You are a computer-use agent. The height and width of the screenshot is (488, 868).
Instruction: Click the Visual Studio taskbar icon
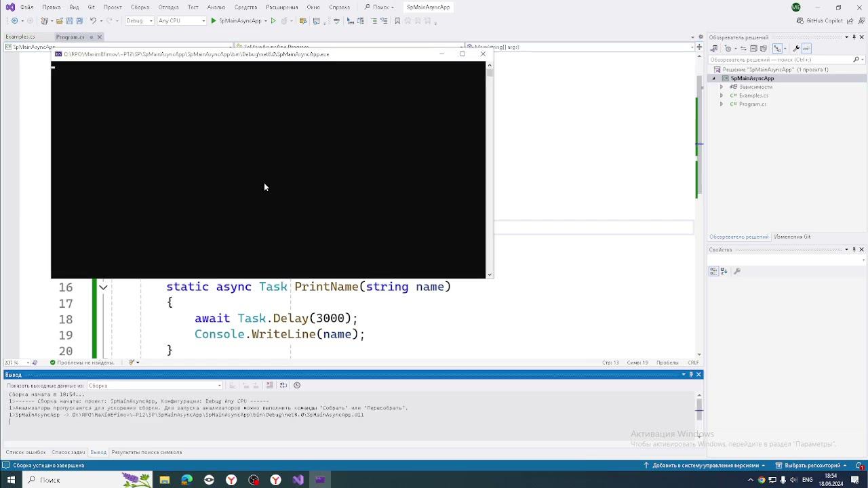coord(298,480)
